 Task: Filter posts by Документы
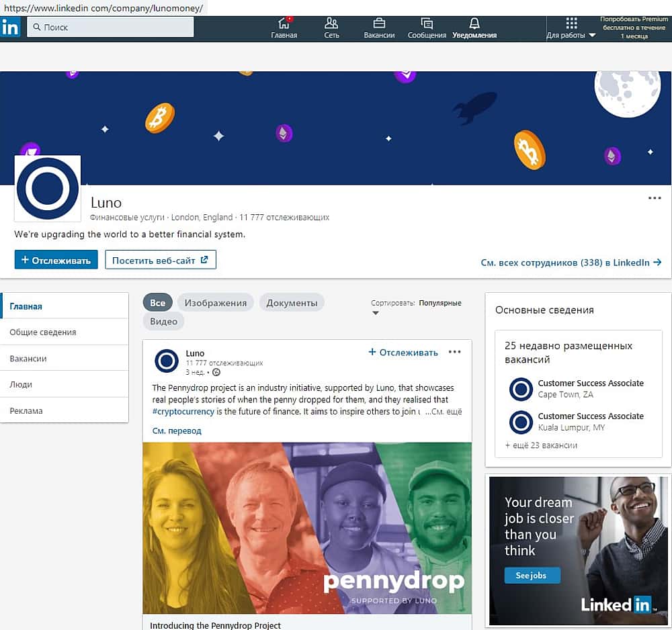(x=292, y=303)
